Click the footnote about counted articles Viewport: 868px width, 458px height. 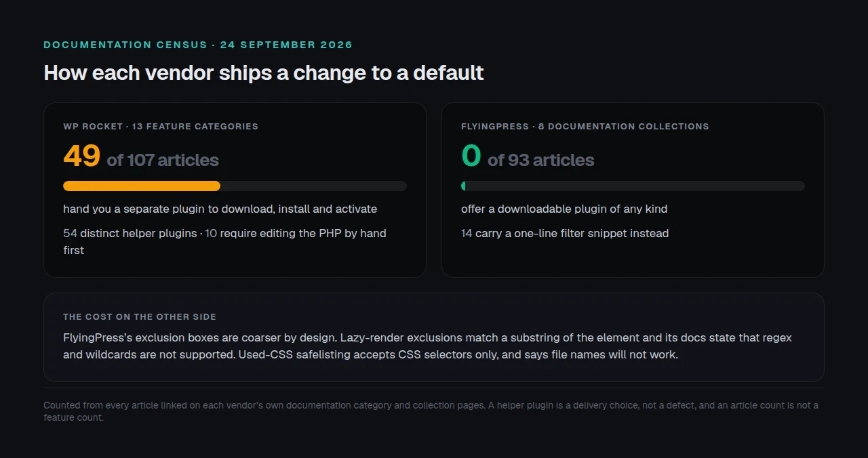pyautogui.click(x=431, y=411)
